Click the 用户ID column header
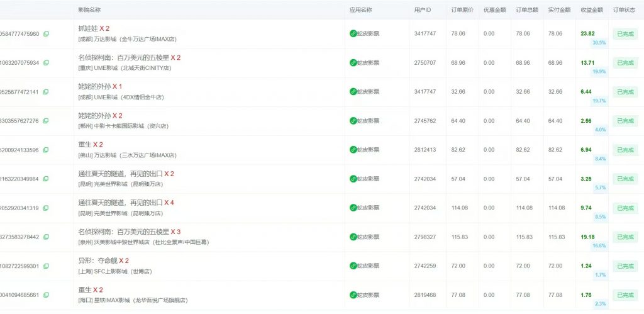644x314 pixels. coord(423,10)
